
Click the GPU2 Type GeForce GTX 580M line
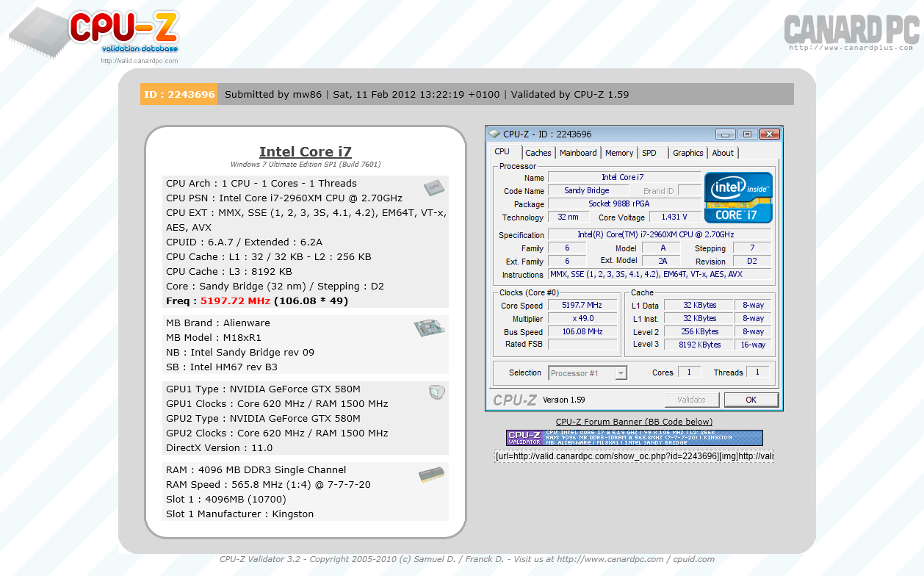point(263,418)
